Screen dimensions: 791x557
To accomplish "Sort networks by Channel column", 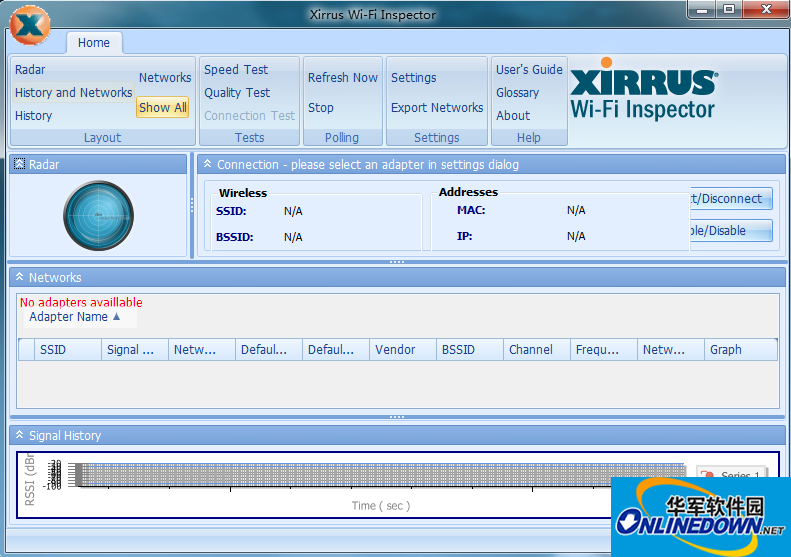I will [537, 350].
